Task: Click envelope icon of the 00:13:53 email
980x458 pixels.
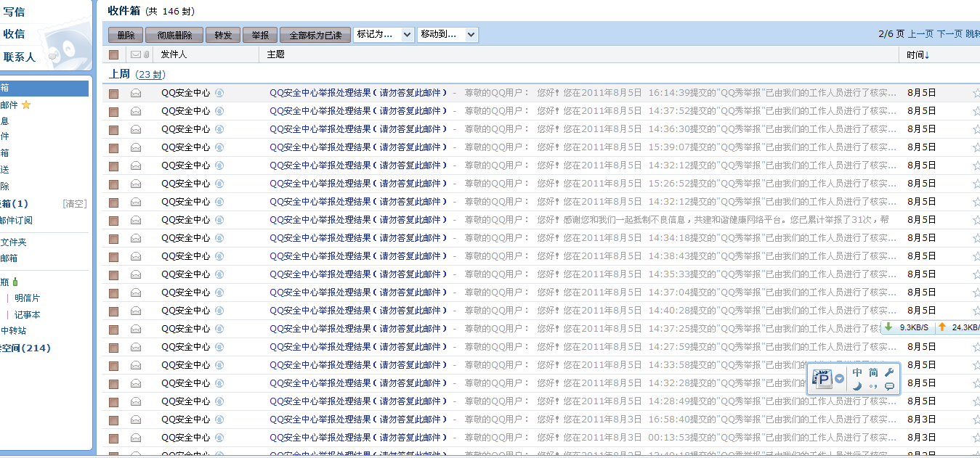Action: point(136,438)
